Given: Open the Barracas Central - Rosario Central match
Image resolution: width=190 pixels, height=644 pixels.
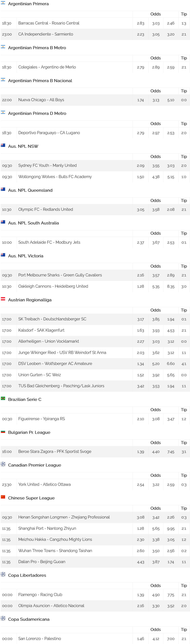Looking at the screenshot, I should click(x=49, y=23).
